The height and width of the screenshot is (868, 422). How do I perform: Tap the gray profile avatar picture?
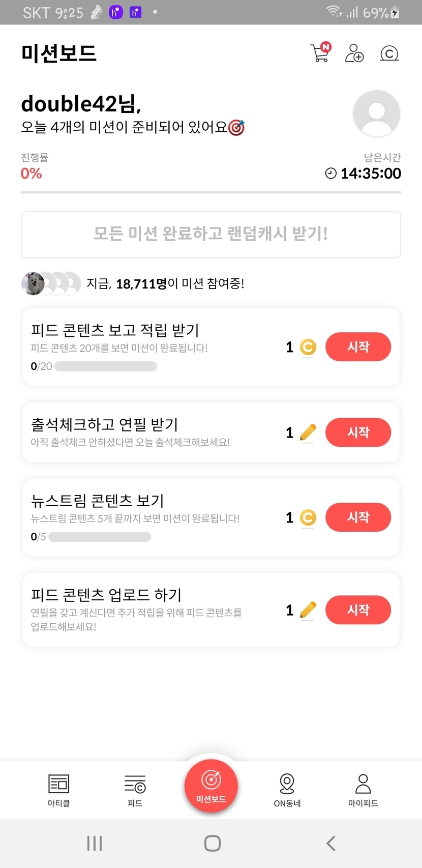(x=376, y=113)
